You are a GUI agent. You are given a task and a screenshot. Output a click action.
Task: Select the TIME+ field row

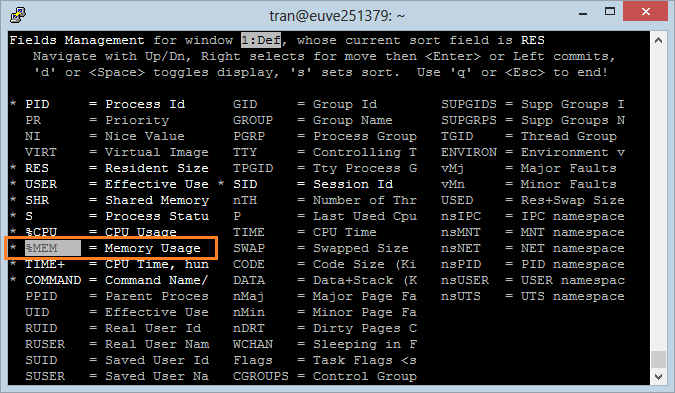pyautogui.click(x=117, y=264)
